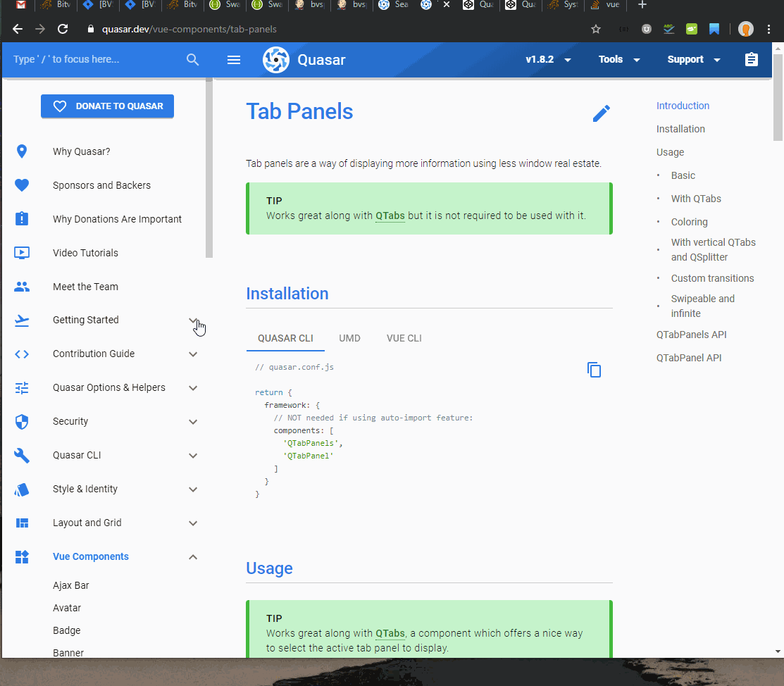
Task: Click the Video Tutorials play icon
Action: click(x=22, y=253)
